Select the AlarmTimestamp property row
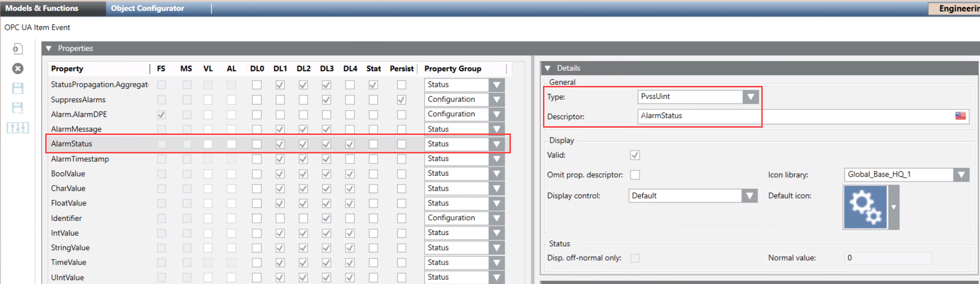980x284 pixels. (x=80, y=159)
